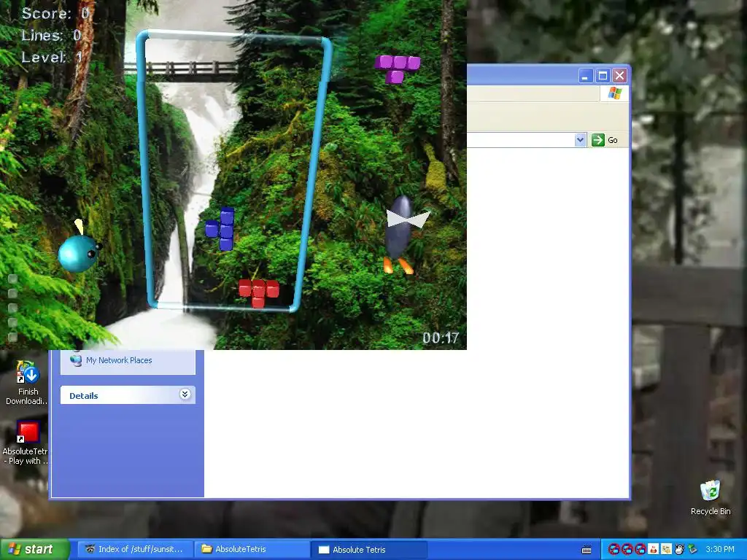The image size is (747, 560).
Task: Click the My Network Places icon
Action: (x=76, y=359)
